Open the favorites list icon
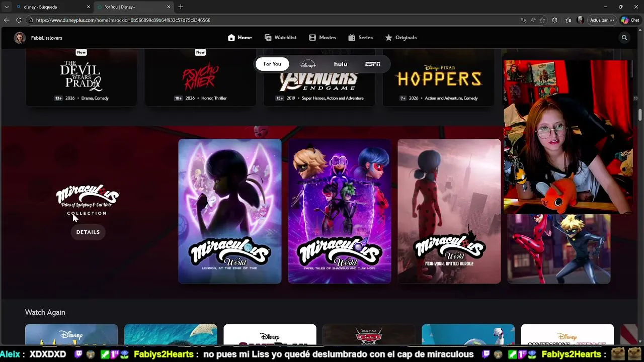 (x=568, y=20)
